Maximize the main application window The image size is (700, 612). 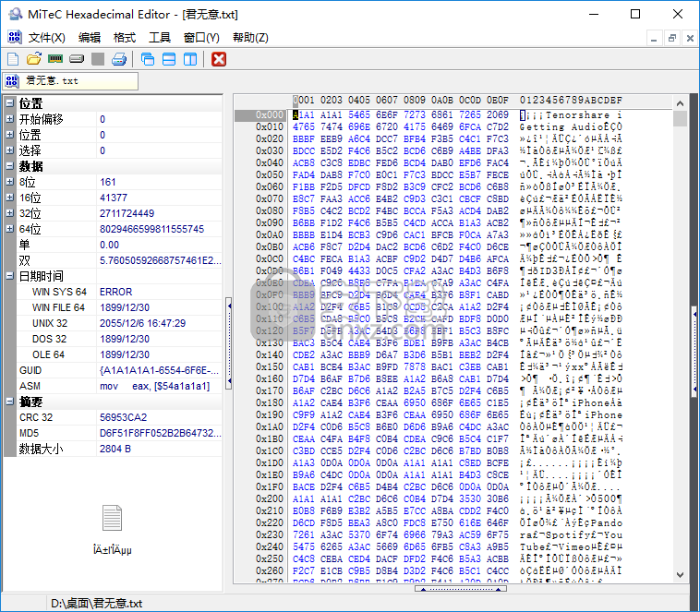click(635, 14)
